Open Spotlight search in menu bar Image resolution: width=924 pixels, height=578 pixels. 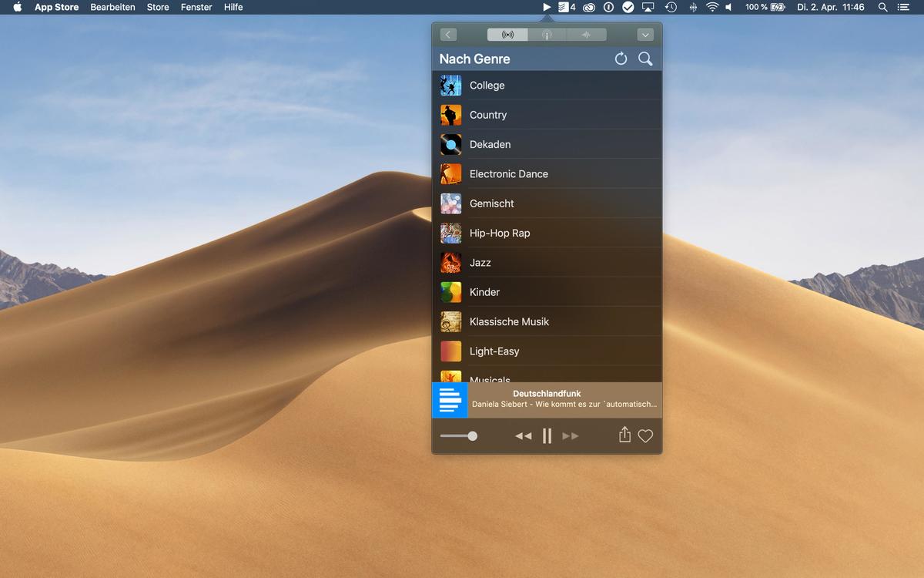tap(882, 7)
